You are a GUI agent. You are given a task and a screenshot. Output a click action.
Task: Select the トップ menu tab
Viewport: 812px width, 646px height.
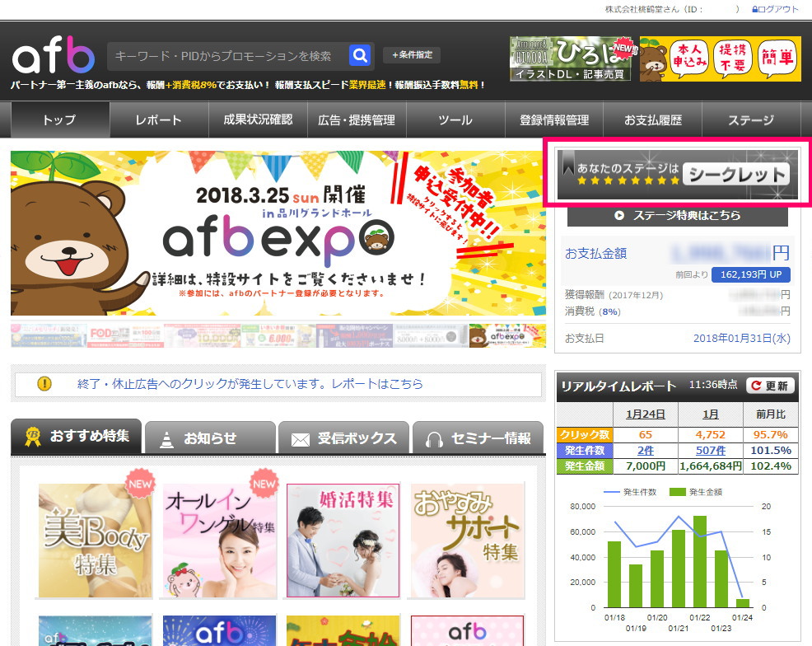click(60, 119)
